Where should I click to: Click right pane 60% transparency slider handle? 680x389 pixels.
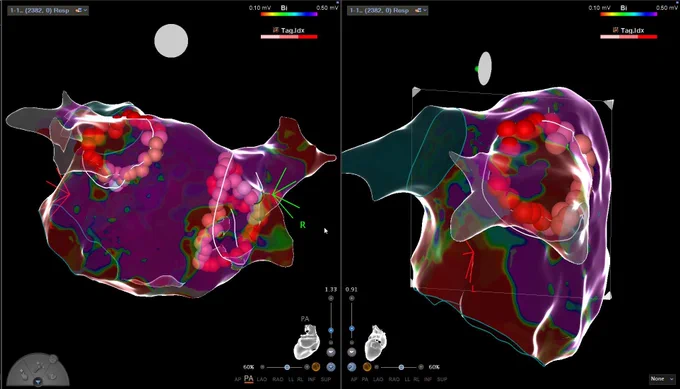(x=401, y=367)
